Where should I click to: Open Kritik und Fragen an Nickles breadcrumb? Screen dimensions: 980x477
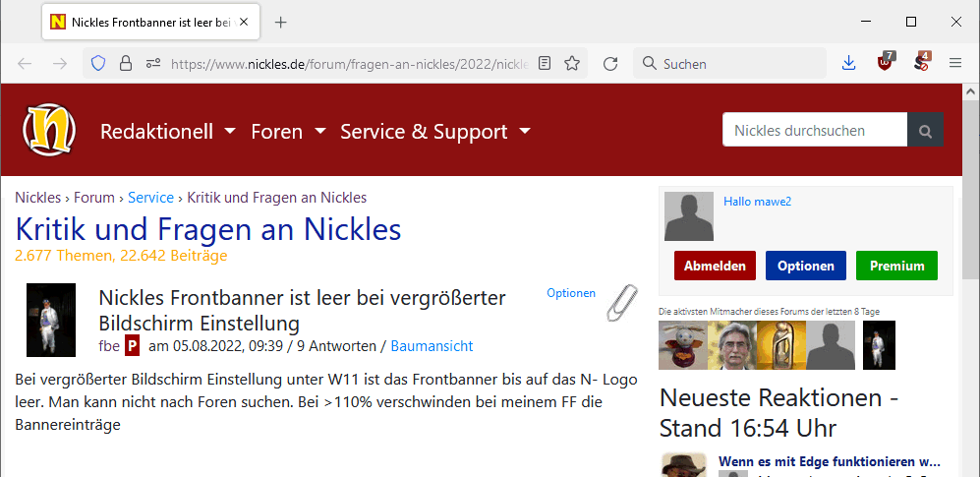277,198
